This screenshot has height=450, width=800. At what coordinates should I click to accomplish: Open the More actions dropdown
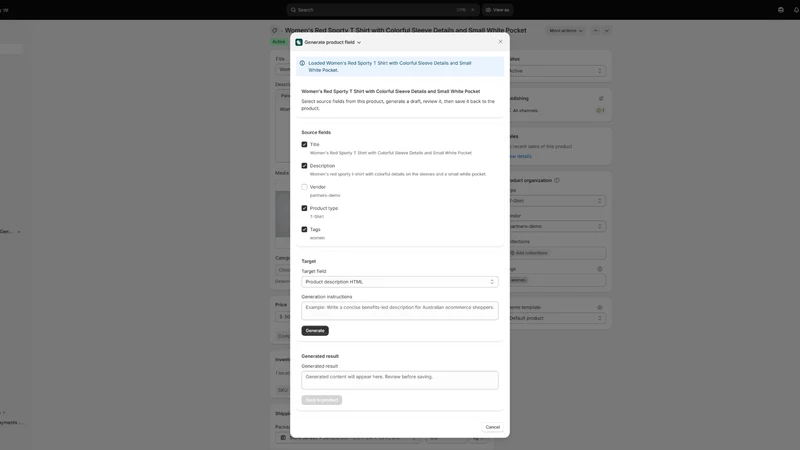[565, 31]
